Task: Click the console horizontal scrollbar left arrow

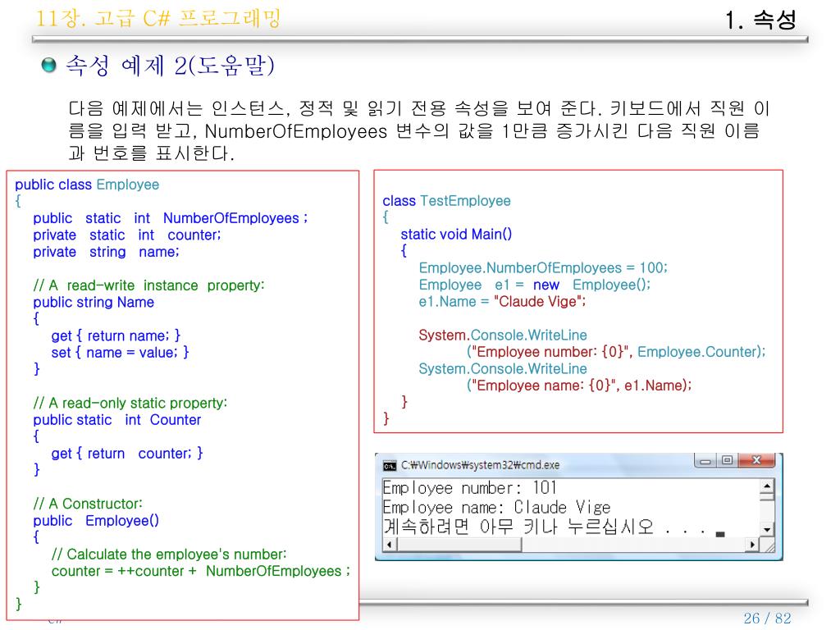Action: 390,545
